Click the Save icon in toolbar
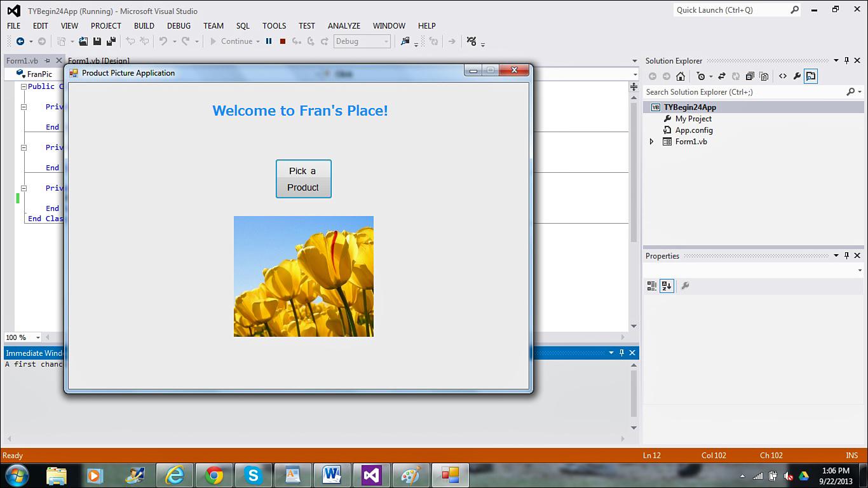The height and width of the screenshot is (488, 868). point(97,41)
